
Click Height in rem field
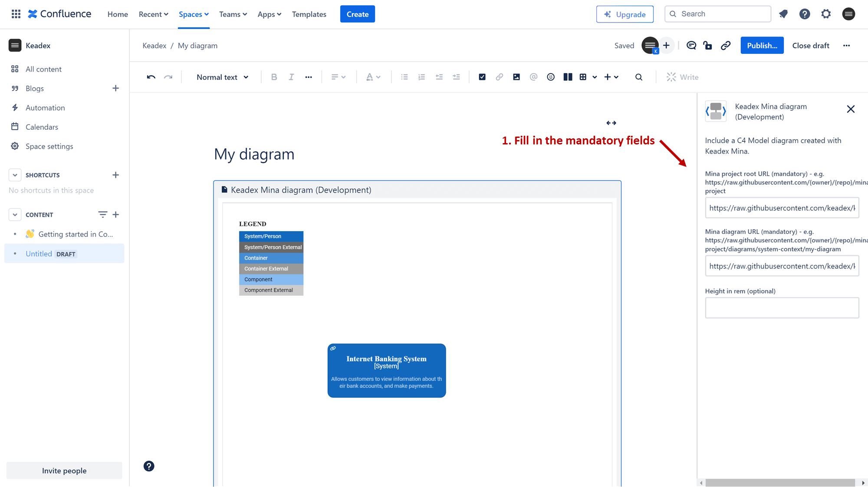[x=782, y=308]
